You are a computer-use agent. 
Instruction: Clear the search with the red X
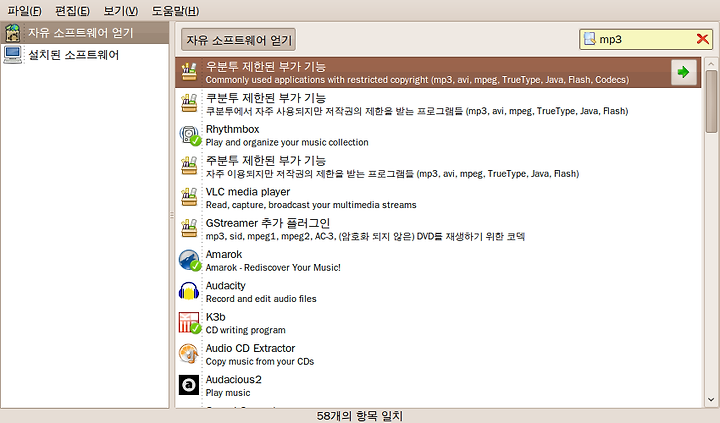point(703,39)
